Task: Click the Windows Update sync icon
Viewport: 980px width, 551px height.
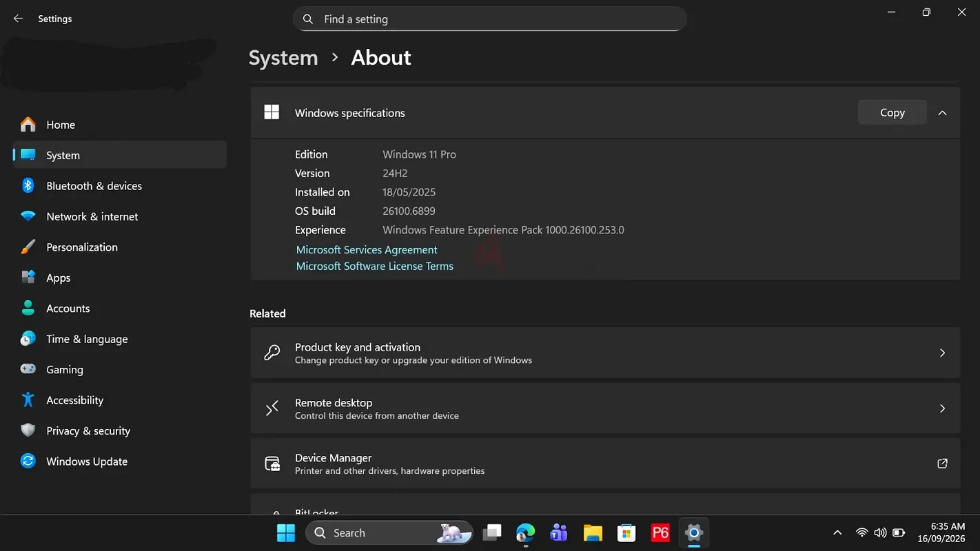Action: pyautogui.click(x=28, y=461)
